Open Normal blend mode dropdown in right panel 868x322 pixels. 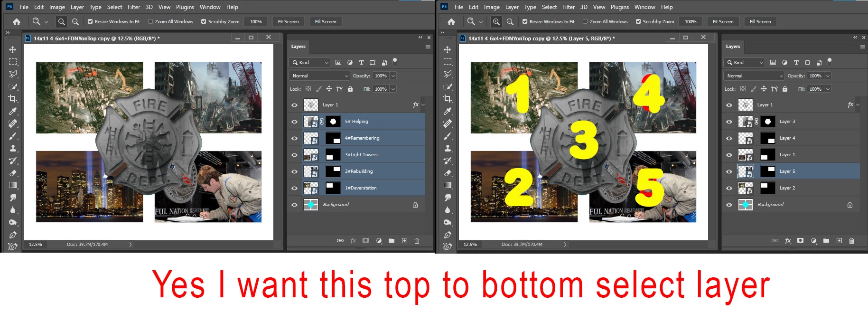[x=754, y=76]
